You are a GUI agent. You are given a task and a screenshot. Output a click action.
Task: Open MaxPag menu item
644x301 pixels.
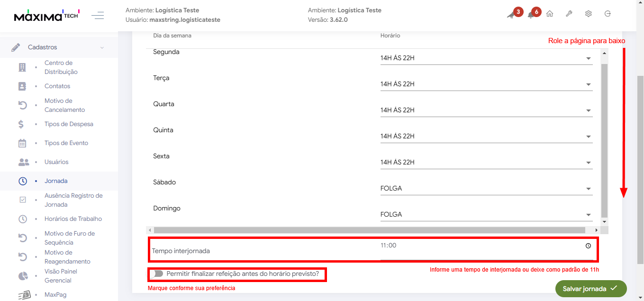coord(55,295)
